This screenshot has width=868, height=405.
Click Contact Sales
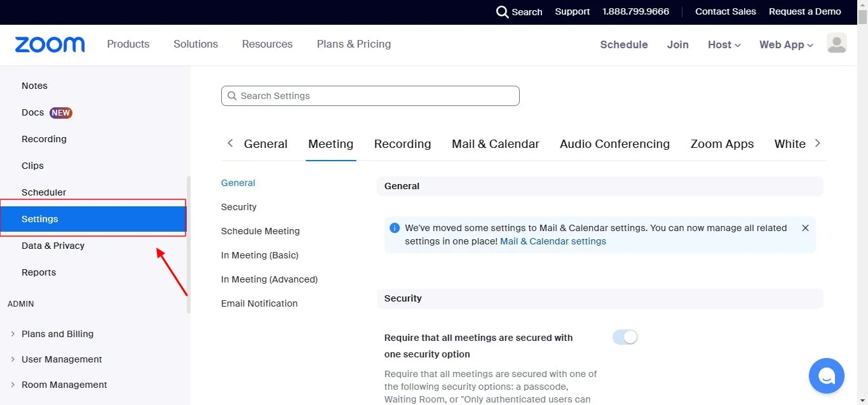[x=726, y=11]
